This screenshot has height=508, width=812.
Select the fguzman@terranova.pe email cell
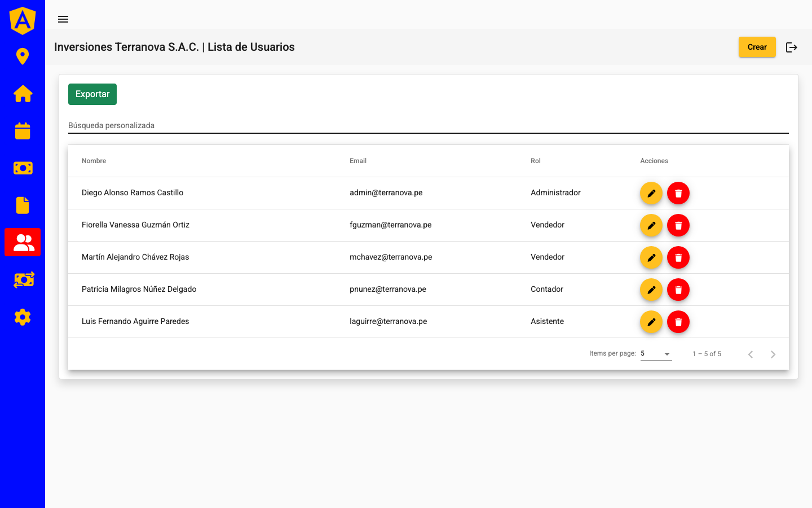click(391, 225)
